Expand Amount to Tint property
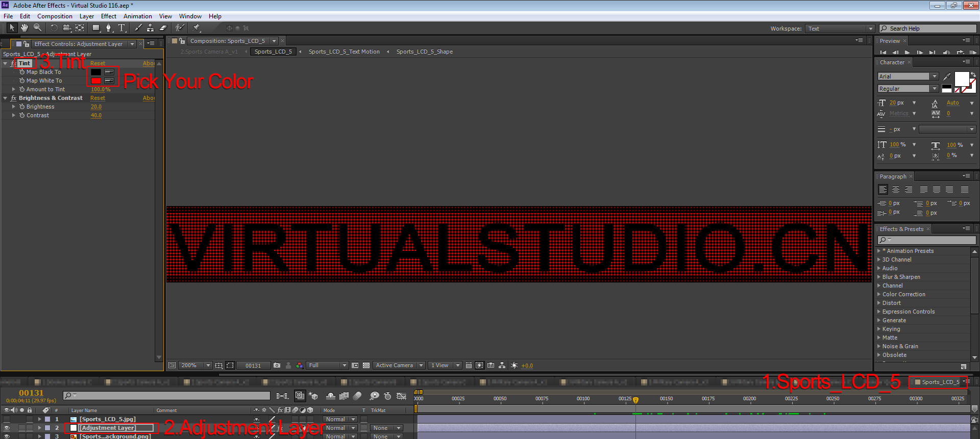 click(14, 89)
